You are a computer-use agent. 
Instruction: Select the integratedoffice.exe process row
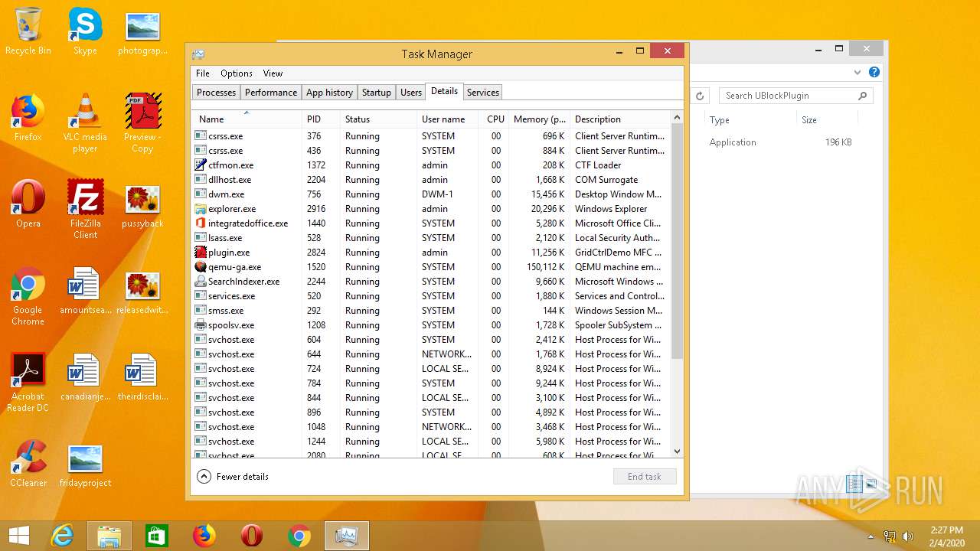(430, 223)
